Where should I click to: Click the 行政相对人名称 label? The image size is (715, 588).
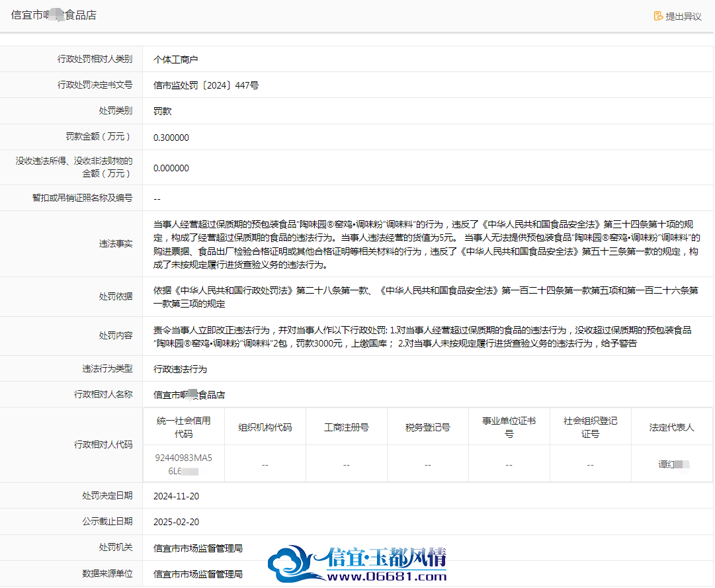point(103,394)
